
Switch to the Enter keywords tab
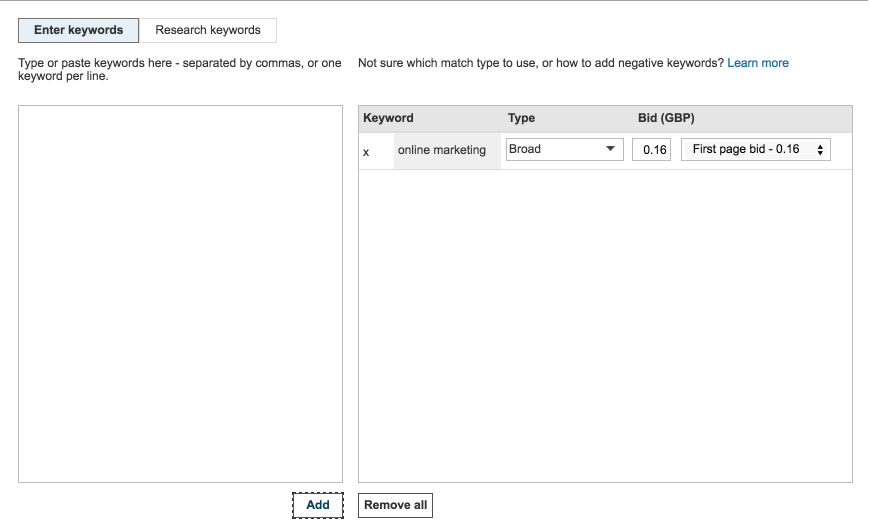(79, 30)
